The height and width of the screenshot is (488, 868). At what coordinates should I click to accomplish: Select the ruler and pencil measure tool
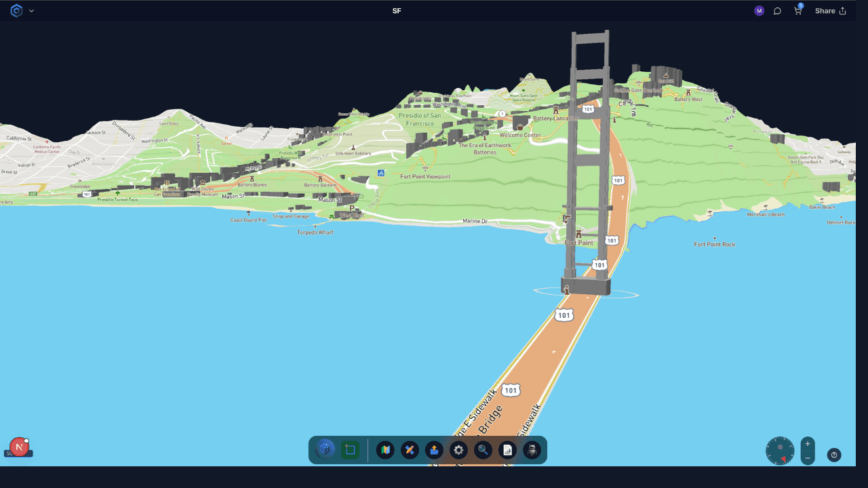410,450
